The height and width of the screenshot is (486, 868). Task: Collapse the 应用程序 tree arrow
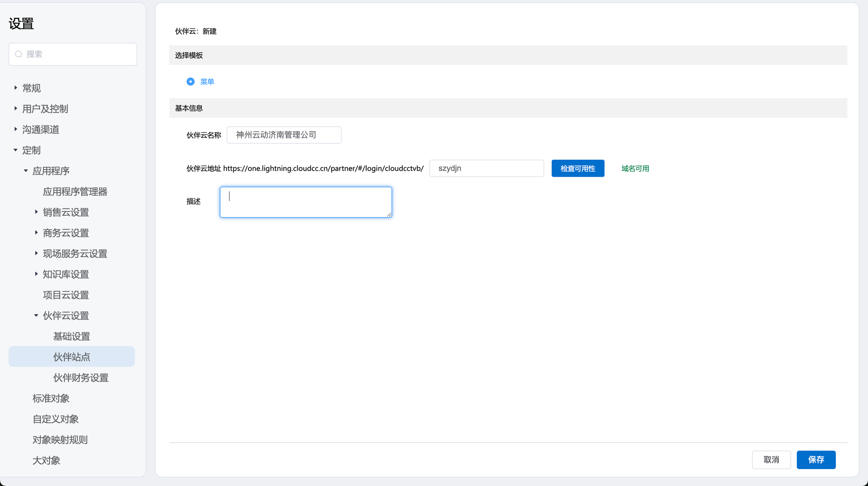click(26, 171)
